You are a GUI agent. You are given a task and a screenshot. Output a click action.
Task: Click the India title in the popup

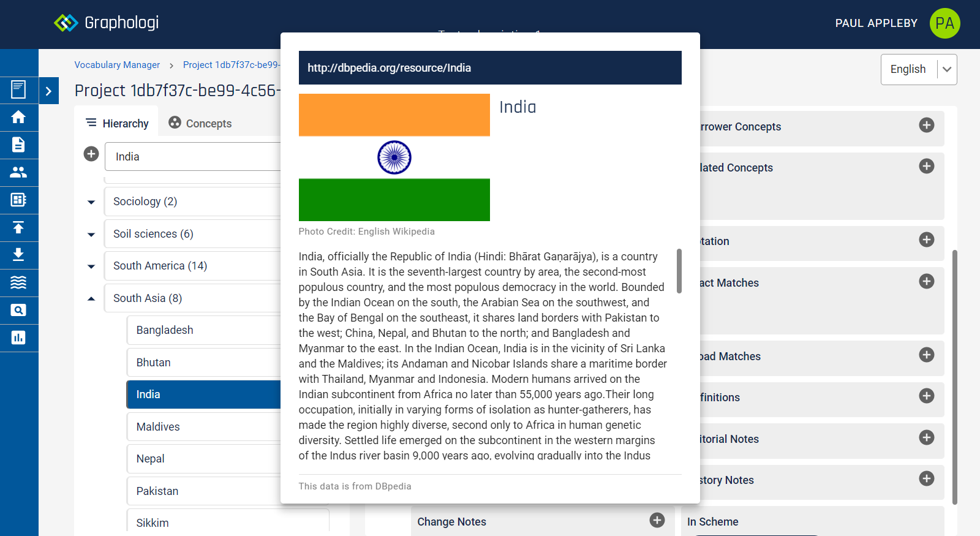[x=518, y=107]
